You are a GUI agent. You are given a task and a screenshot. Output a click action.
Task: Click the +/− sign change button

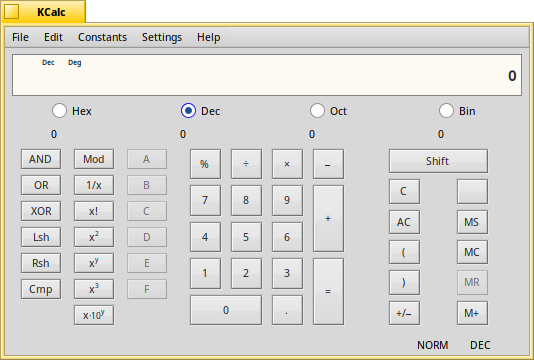(404, 313)
